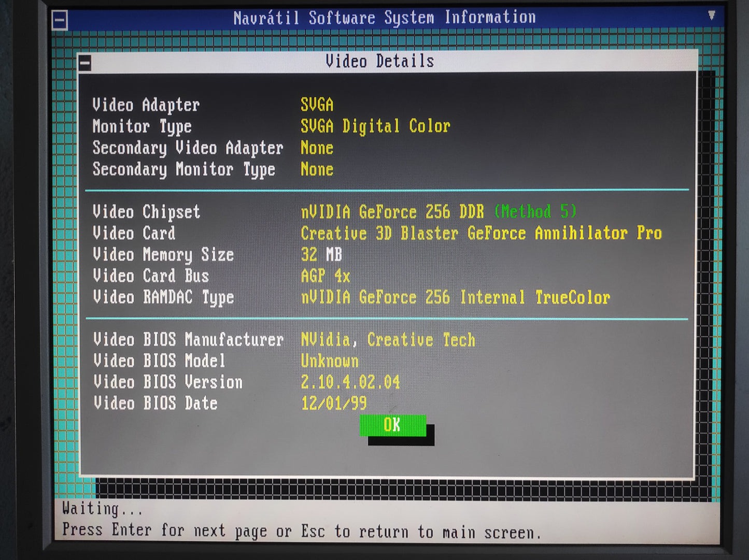The width and height of the screenshot is (749, 560).
Task: Select the Navrátil Software System Information title
Action: pos(385,17)
